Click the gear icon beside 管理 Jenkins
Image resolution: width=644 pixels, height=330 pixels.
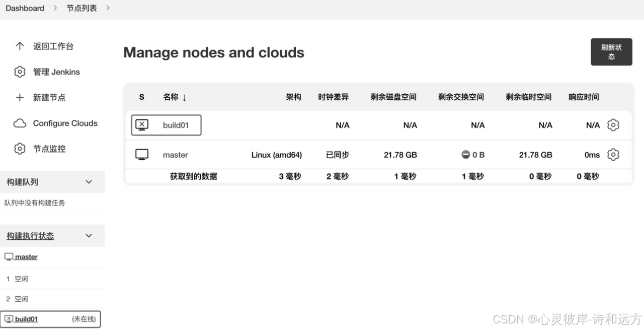(20, 72)
